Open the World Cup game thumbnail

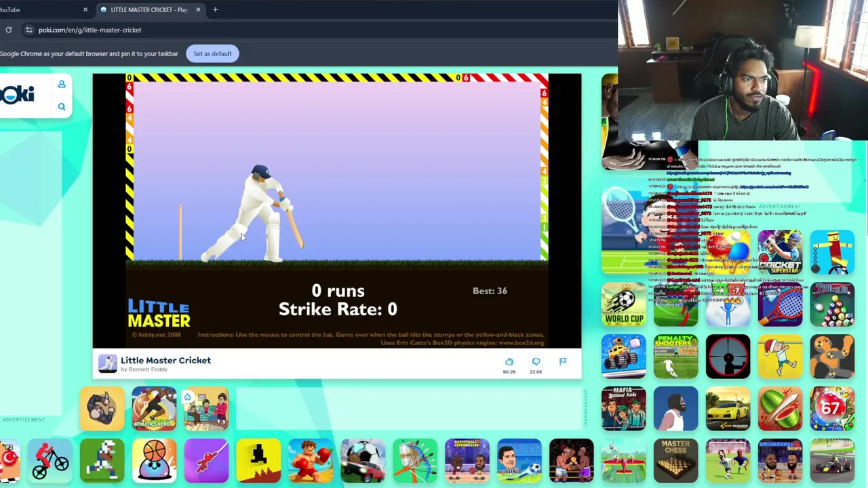(624, 304)
